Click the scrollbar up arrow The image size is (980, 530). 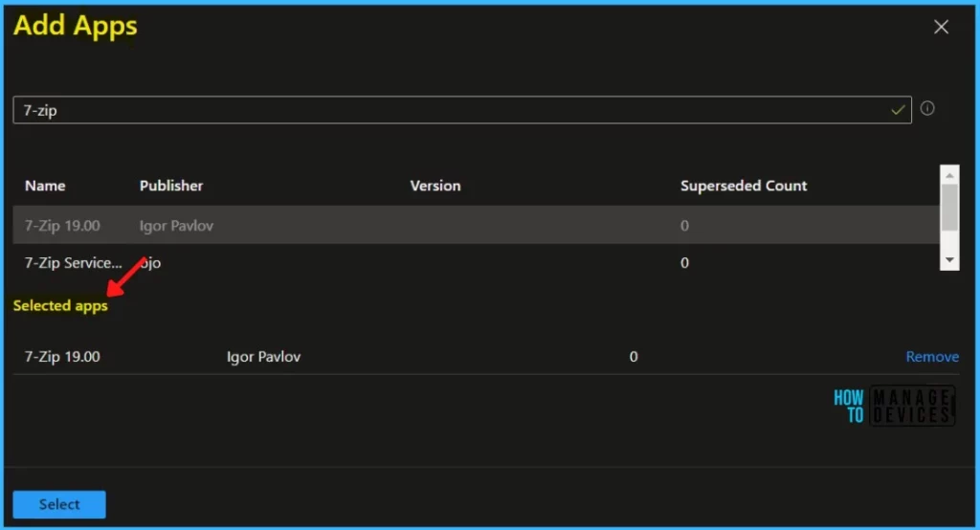pyautogui.click(x=949, y=176)
